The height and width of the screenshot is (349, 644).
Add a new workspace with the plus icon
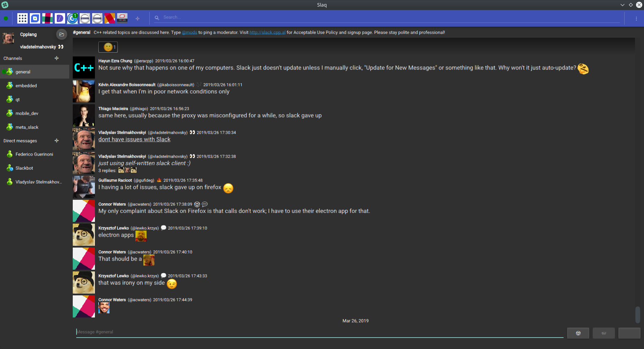(x=138, y=18)
